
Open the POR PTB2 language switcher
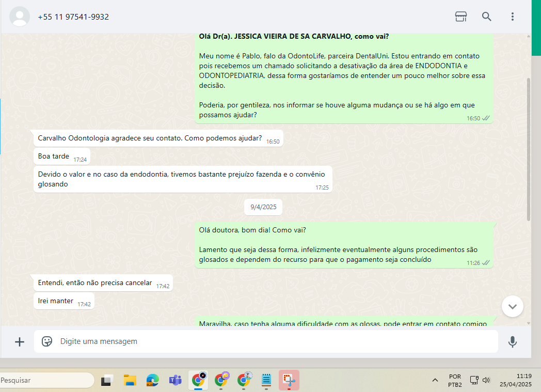coord(455,380)
